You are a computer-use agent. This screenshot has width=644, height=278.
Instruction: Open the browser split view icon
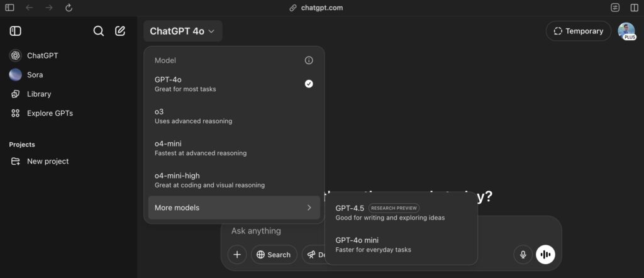point(634,8)
